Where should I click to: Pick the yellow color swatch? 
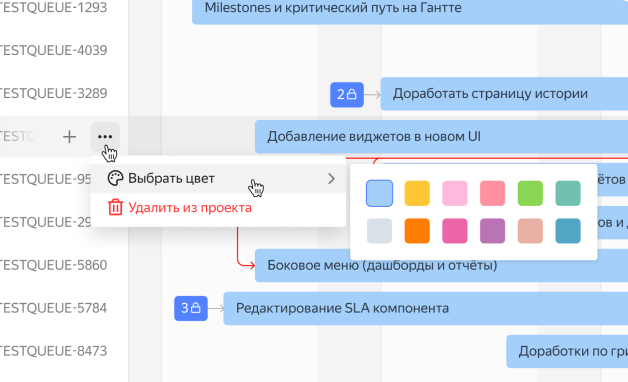417,193
